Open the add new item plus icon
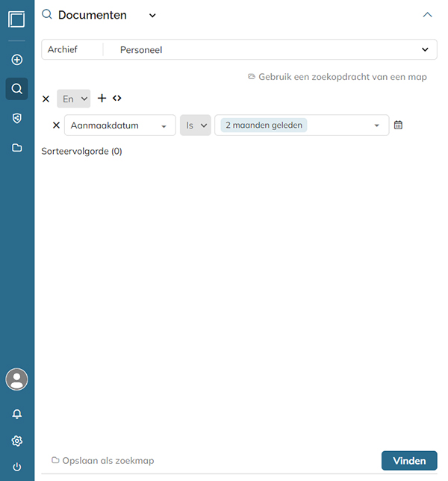448x481 pixels. coord(17,60)
